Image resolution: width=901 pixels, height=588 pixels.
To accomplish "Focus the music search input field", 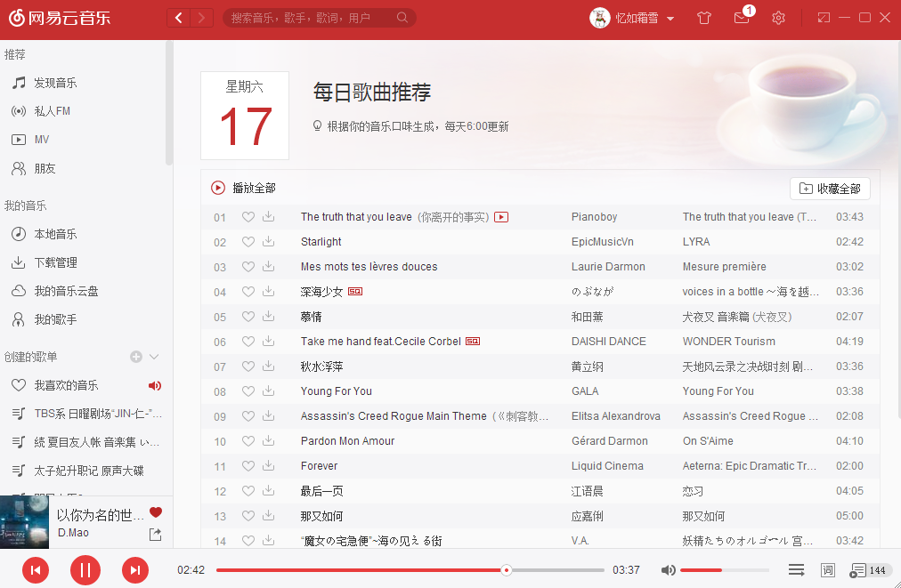I will coord(312,18).
